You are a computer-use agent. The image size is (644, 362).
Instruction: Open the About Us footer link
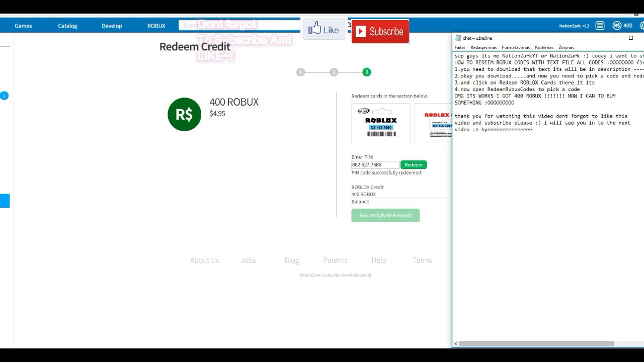(x=204, y=260)
